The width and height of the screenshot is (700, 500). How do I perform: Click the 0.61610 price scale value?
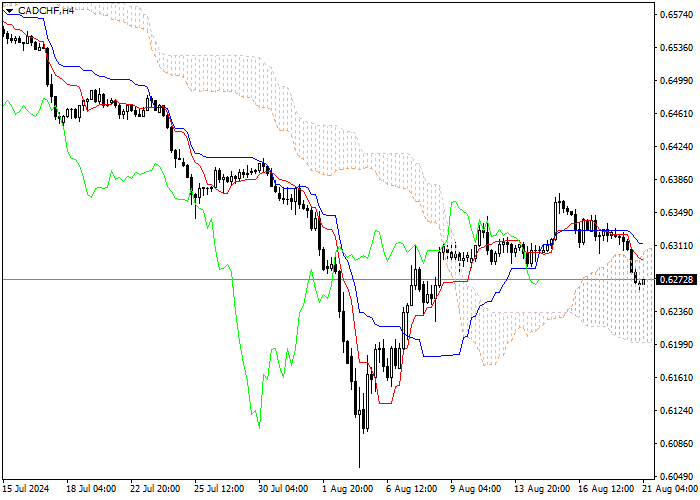(x=676, y=378)
